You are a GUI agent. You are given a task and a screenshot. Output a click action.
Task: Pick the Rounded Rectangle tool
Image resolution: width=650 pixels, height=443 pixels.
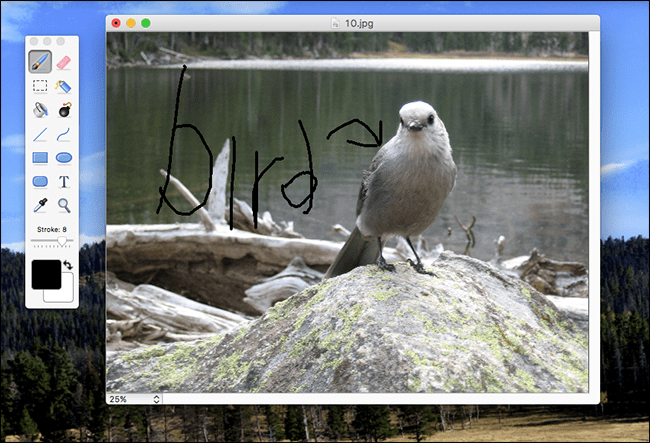40,182
